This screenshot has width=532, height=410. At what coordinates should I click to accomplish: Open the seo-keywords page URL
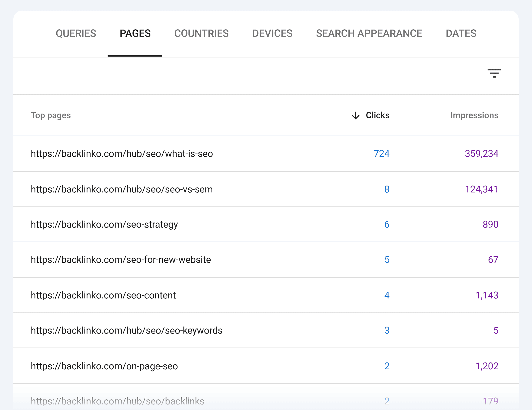(126, 331)
